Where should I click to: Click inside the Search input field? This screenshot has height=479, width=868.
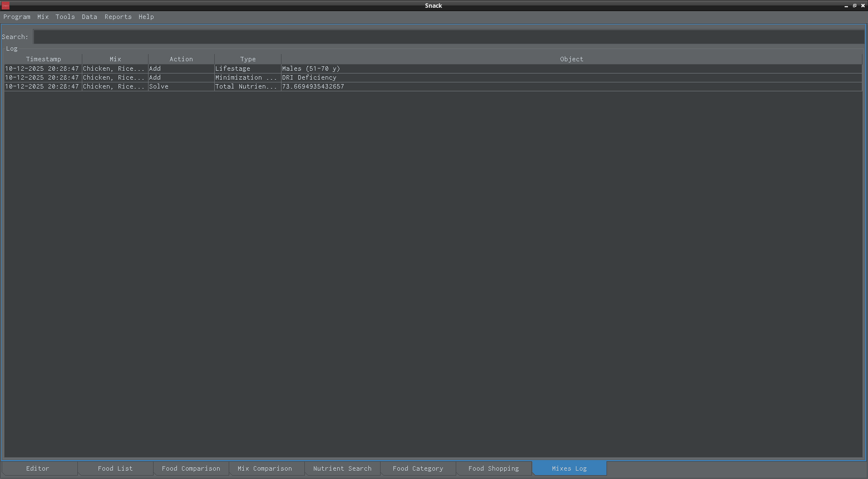point(448,37)
